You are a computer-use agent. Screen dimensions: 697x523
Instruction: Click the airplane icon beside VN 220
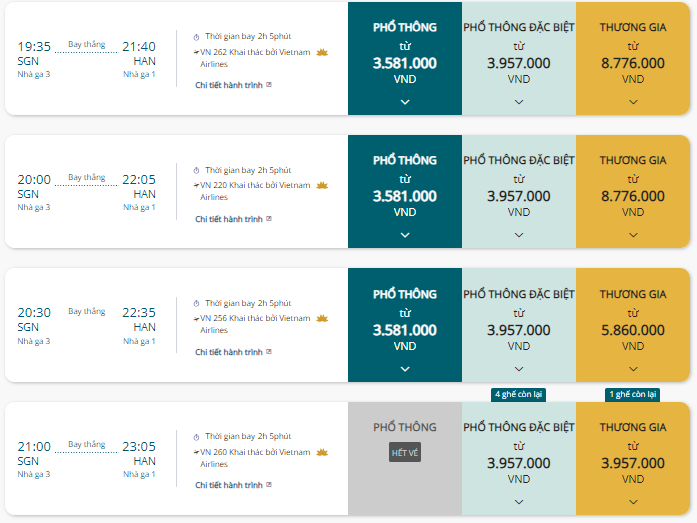[x=196, y=185]
